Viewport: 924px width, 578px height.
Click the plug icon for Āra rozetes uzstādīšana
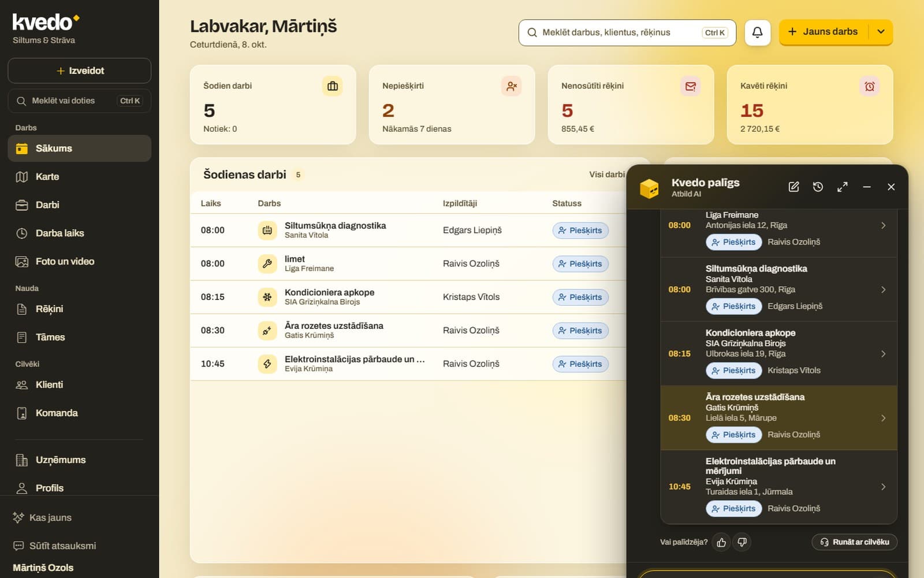pos(267,331)
